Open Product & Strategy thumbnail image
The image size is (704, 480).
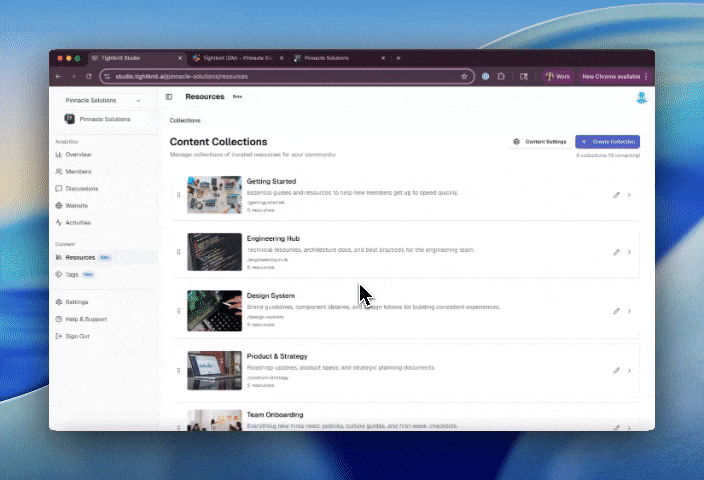[x=214, y=370]
